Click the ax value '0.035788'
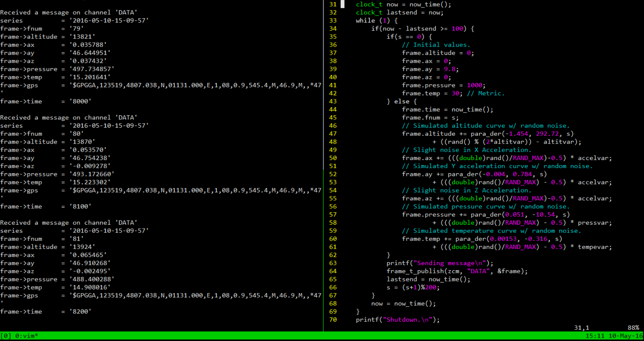The width and height of the screenshot is (644, 341). (x=88, y=45)
